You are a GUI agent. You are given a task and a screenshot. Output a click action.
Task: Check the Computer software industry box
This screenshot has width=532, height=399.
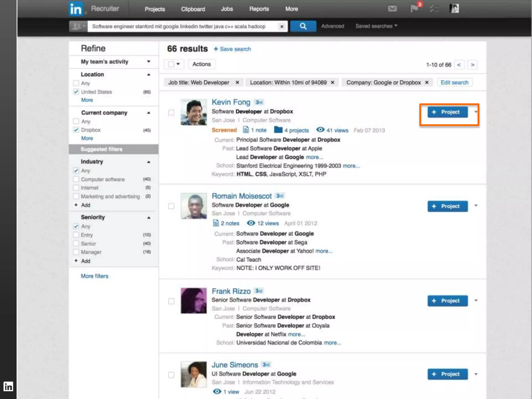click(76, 179)
